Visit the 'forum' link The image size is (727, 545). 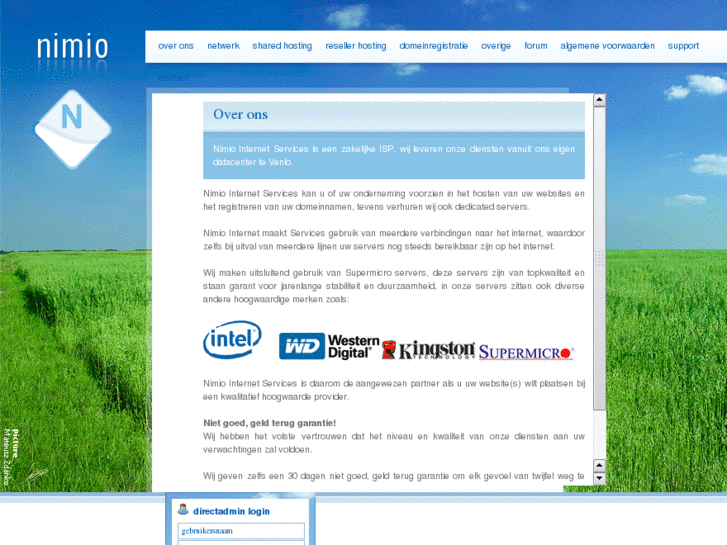[536, 46]
